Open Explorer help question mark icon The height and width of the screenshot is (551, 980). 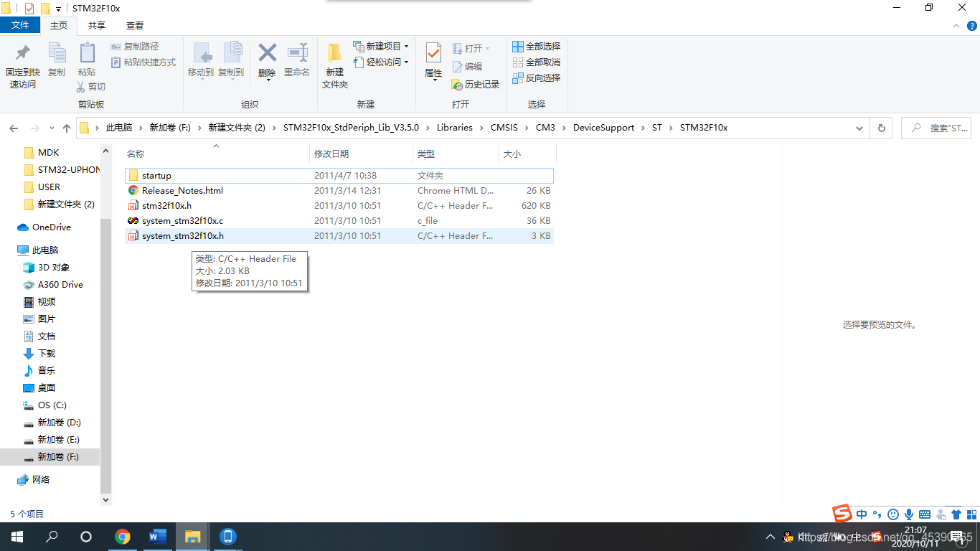[972, 26]
